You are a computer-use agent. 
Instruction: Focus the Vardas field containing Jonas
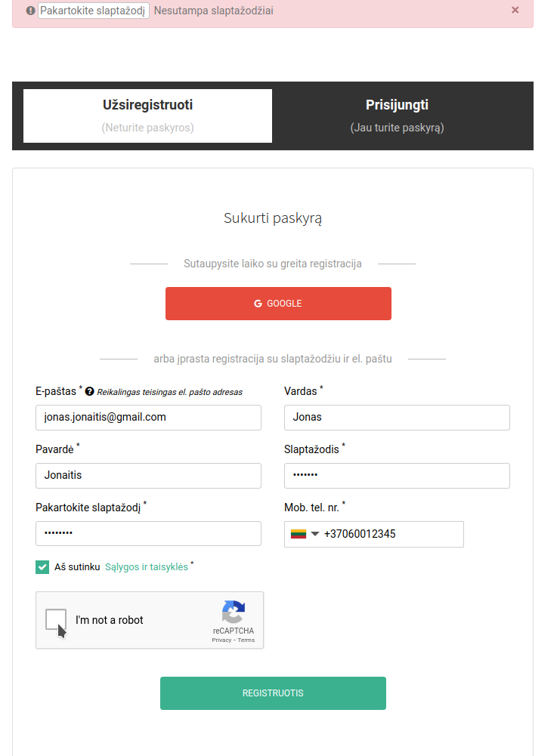(398, 418)
